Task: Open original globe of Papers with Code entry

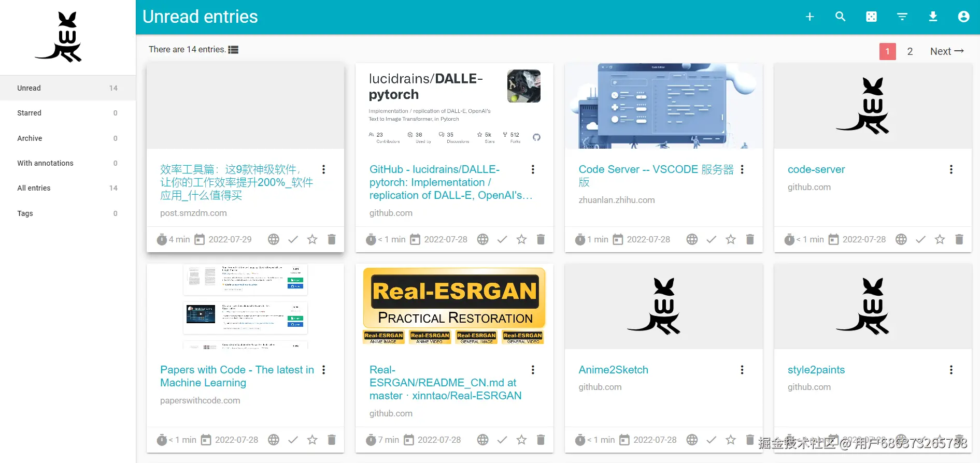Action: [x=274, y=440]
